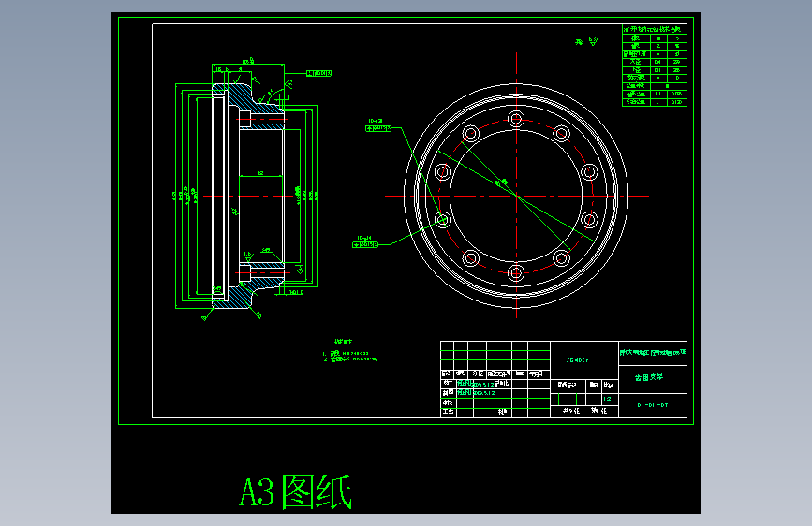Image resolution: width=812 pixels, height=526 pixels.
Task: Select the gear parameter table header at top right
Action: (654, 30)
